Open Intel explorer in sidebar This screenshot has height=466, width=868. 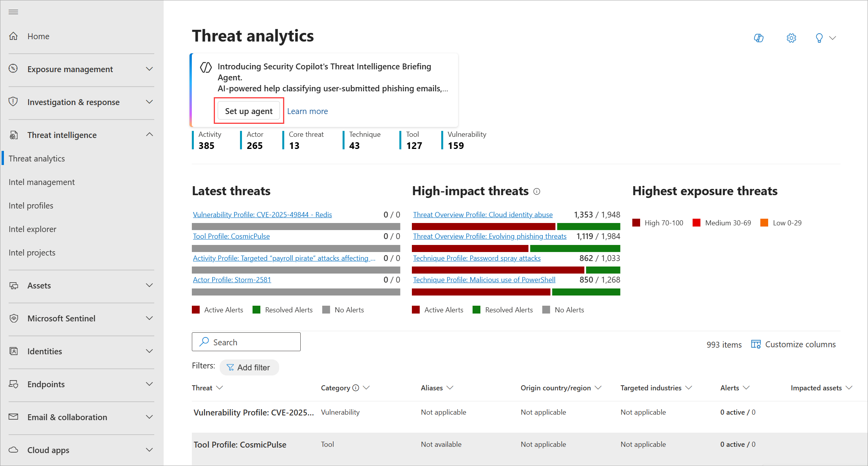[x=32, y=229]
